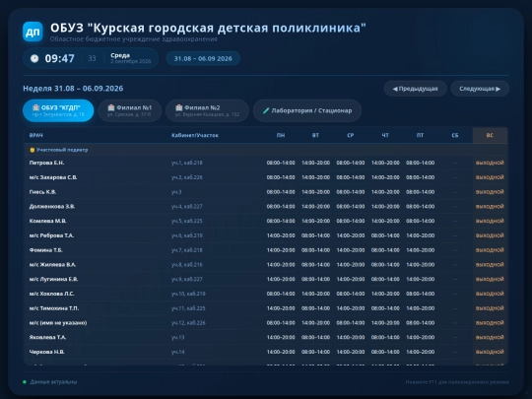The width and height of the screenshot is (532, 399).
Task: Select the м/с Тимохина Т.П. name
Action: pos(54,308)
